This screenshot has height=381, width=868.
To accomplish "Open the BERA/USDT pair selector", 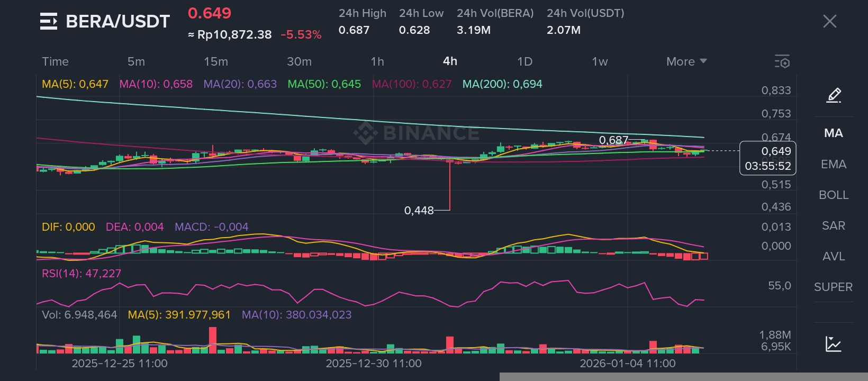I will 117,22.
